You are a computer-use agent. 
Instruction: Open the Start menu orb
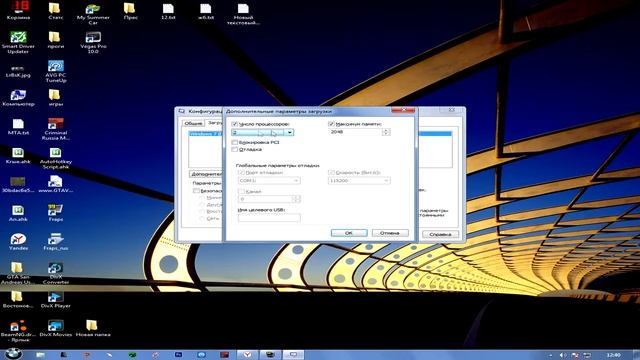coord(13,353)
